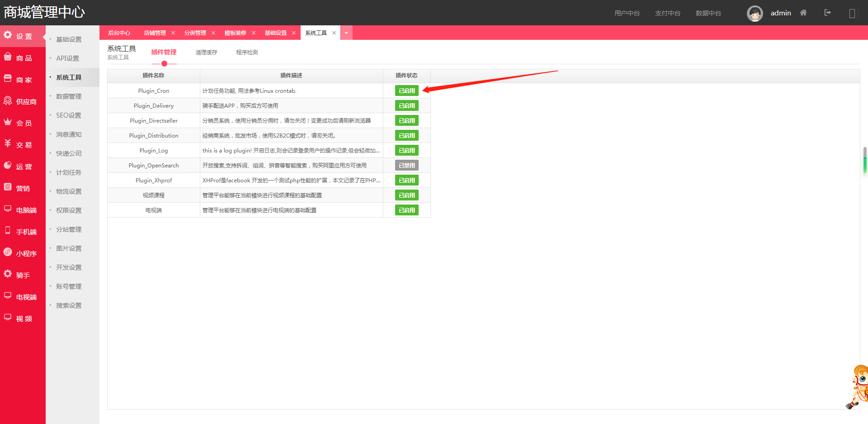This screenshot has height=424, width=868.
Task: Open 用户中台 in top bar
Action: click(x=627, y=13)
